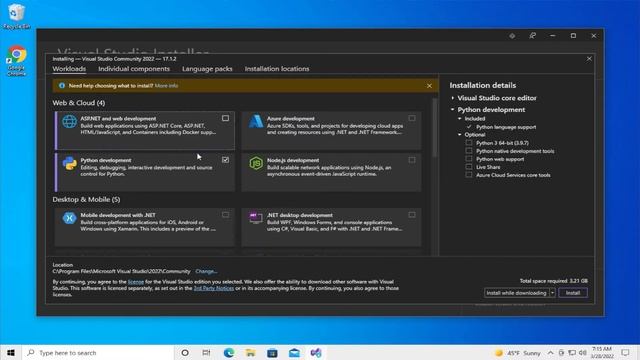Image resolution: width=640 pixels, height=360 pixels.
Task: Collapse the Included components list
Action: 460,119
